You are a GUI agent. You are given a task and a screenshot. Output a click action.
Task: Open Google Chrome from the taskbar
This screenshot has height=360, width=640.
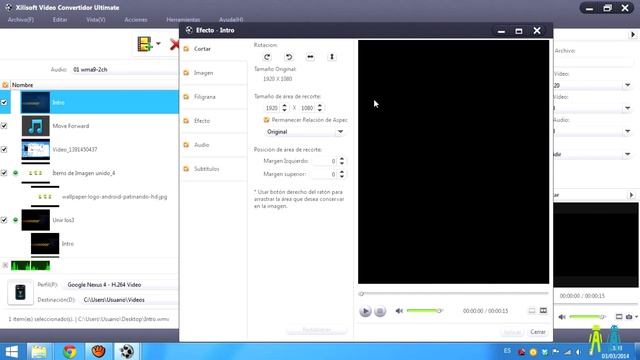pyautogui.click(x=69, y=351)
